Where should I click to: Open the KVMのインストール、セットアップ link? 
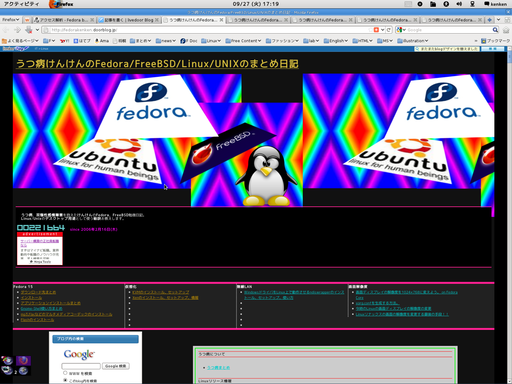[161, 292]
